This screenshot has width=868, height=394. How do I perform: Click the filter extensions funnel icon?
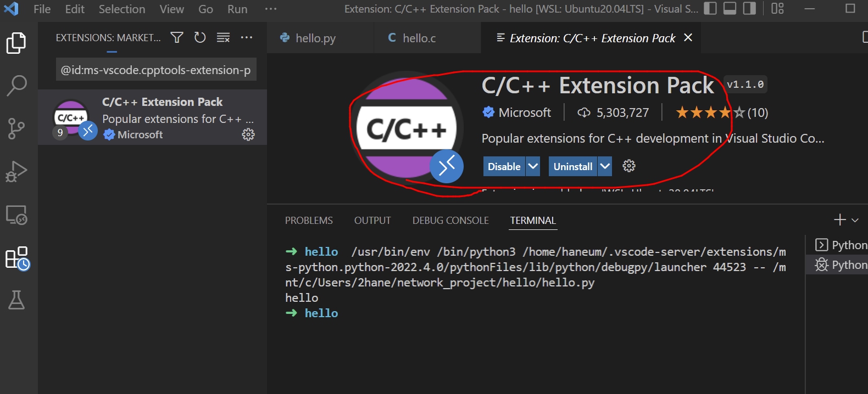(x=177, y=37)
